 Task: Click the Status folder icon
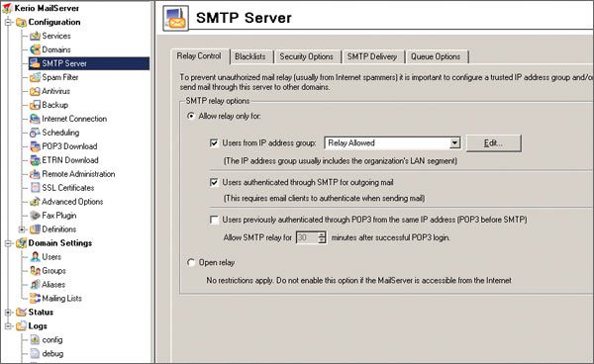click(x=21, y=313)
